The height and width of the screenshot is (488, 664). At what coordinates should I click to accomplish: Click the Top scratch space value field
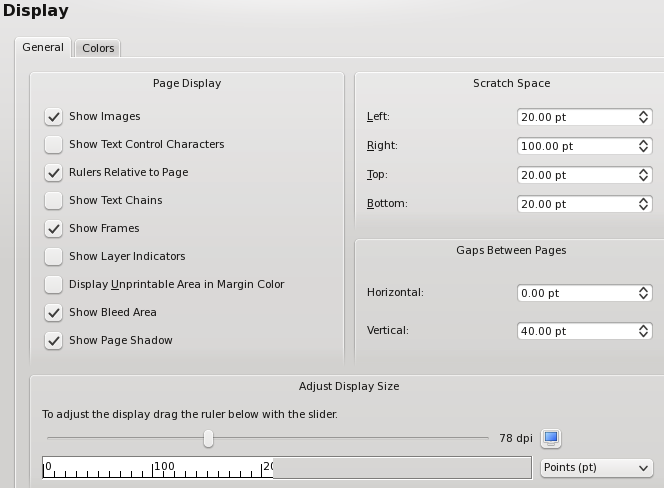pyautogui.click(x=575, y=175)
